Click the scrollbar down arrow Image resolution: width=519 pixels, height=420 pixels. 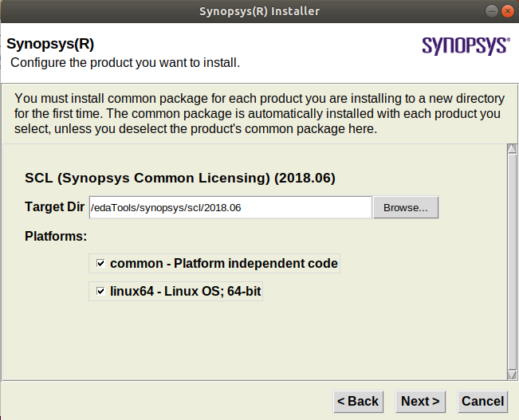pyautogui.click(x=512, y=375)
